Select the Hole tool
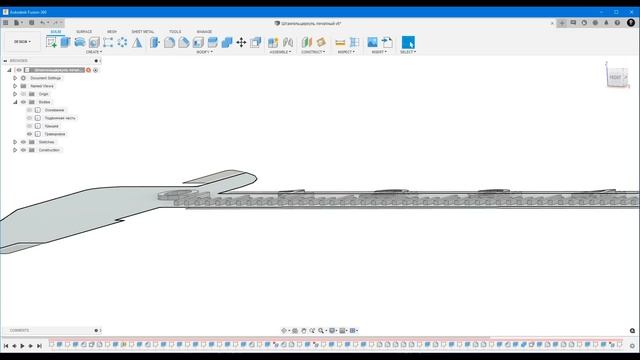Viewport: 640px width, 360px height. (x=94, y=42)
